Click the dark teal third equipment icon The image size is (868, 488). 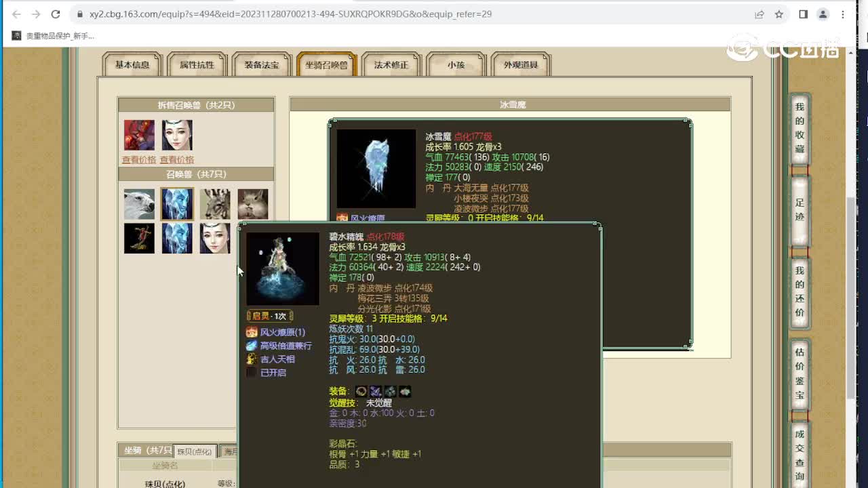(x=391, y=392)
